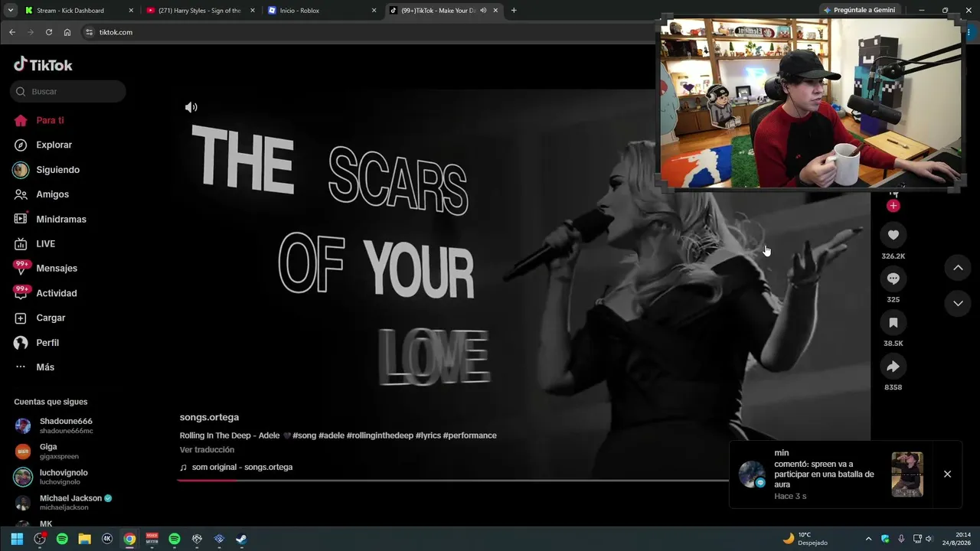Click the tiktok.com address bar
Image resolution: width=980 pixels, height=551 pixels.
pos(367,32)
